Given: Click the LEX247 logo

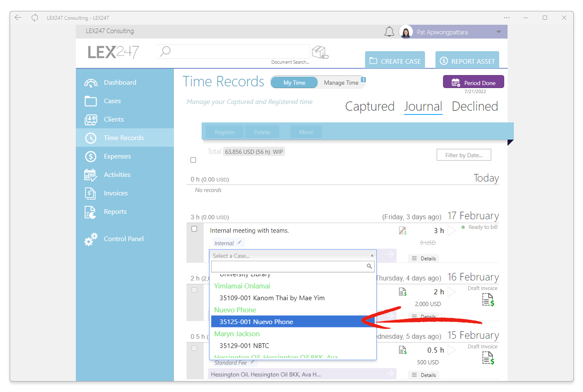Looking at the screenshot, I should [113, 52].
